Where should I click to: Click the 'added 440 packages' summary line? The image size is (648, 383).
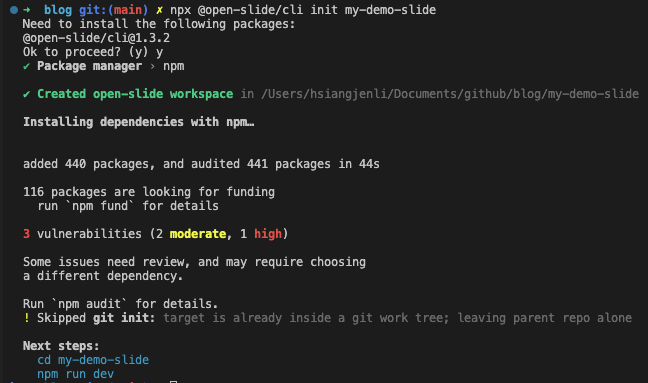tap(201, 164)
